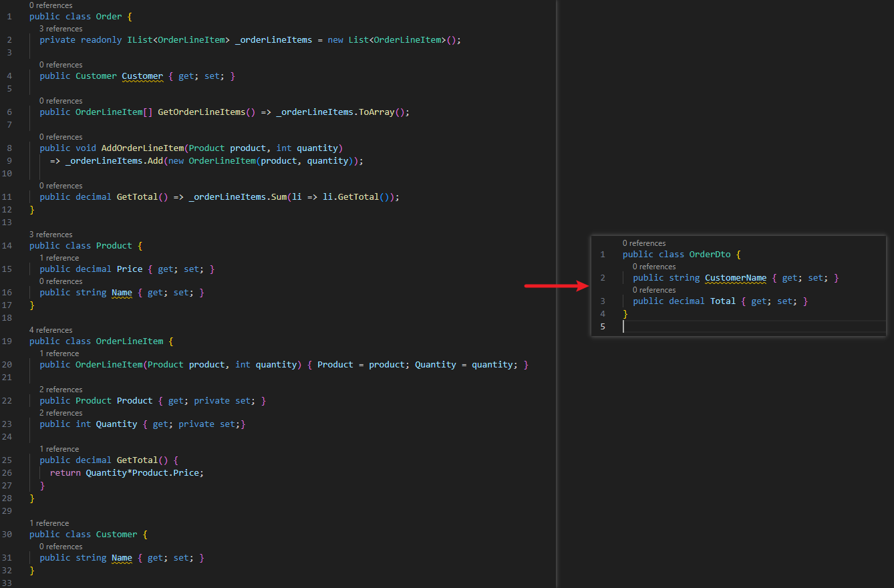894x588 pixels.
Task: Show '1 reference' lens above Price property
Action: [x=59, y=258]
